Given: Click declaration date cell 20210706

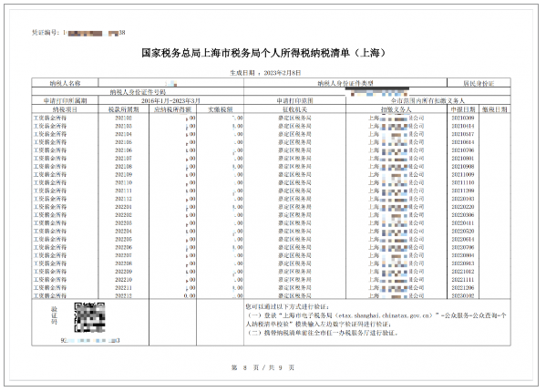Looking at the screenshot, I should tap(463, 150).
